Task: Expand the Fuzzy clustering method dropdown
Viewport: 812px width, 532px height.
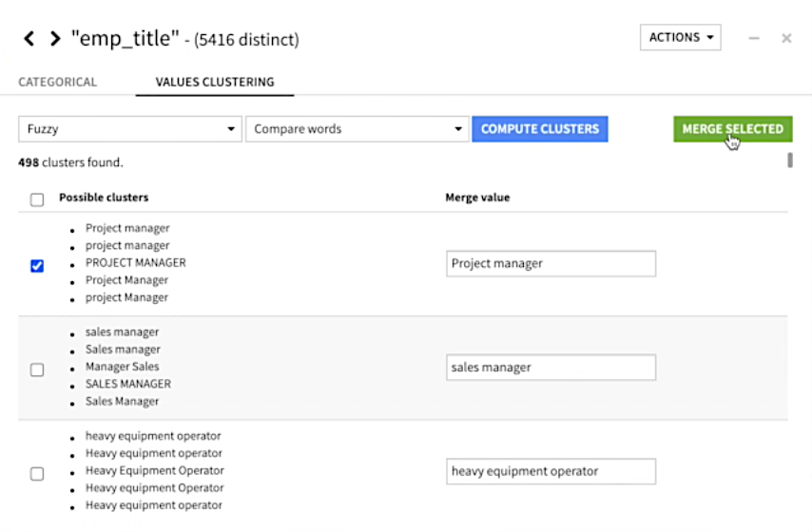Action: coord(130,129)
